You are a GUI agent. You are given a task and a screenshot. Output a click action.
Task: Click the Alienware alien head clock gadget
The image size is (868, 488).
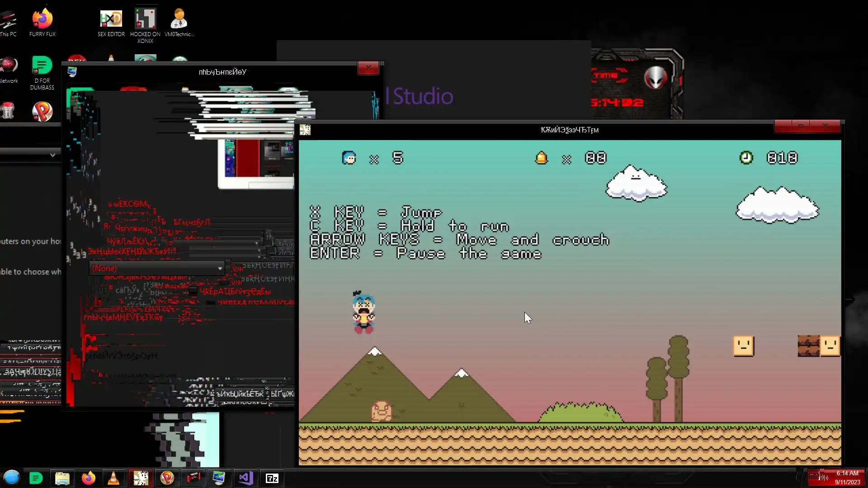pyautogui.click(x=655, y=78)
